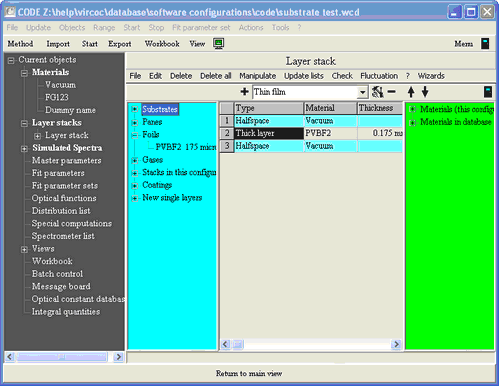Screen dimensions: 499x386
Task: Select Integral quantities tree item
Action: (66, 312)
